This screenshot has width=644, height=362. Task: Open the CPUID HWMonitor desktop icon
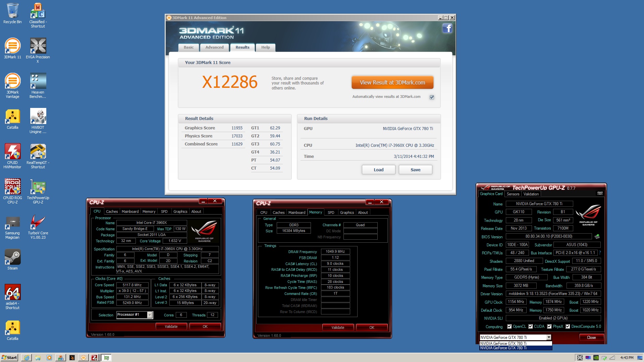[12, 156]
